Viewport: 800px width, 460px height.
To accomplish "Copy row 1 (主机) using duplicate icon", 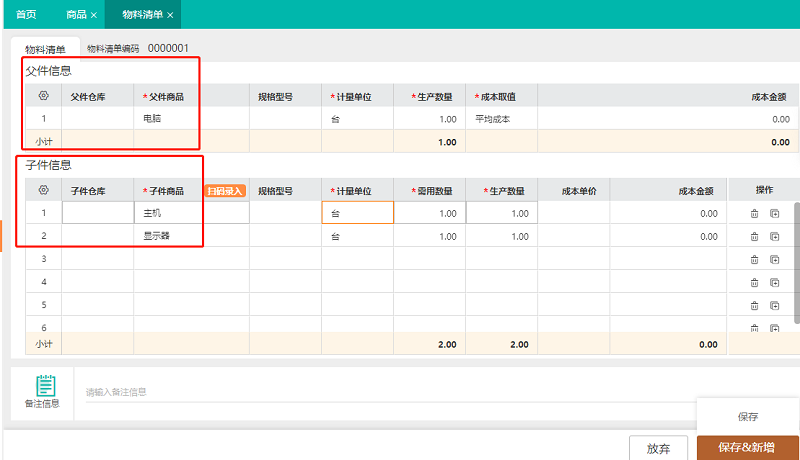I will [774, 213].
